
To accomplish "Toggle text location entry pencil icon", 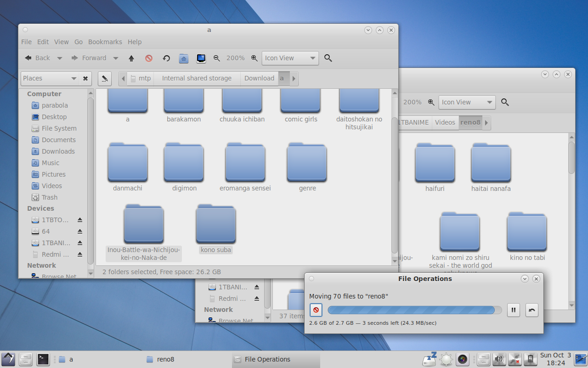I will 105,78.
